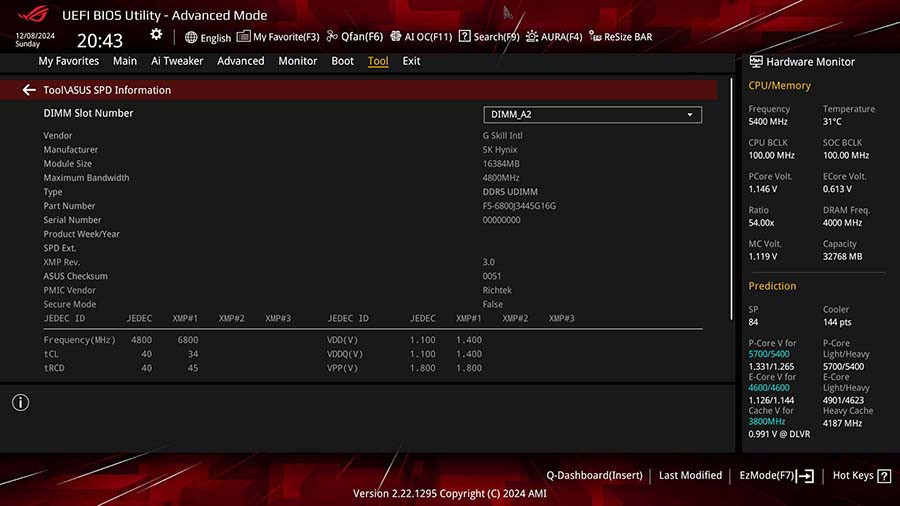Open Qfan(F6) fan control
This screenshot has width=900, height=506.
click(x=355, y=37)
